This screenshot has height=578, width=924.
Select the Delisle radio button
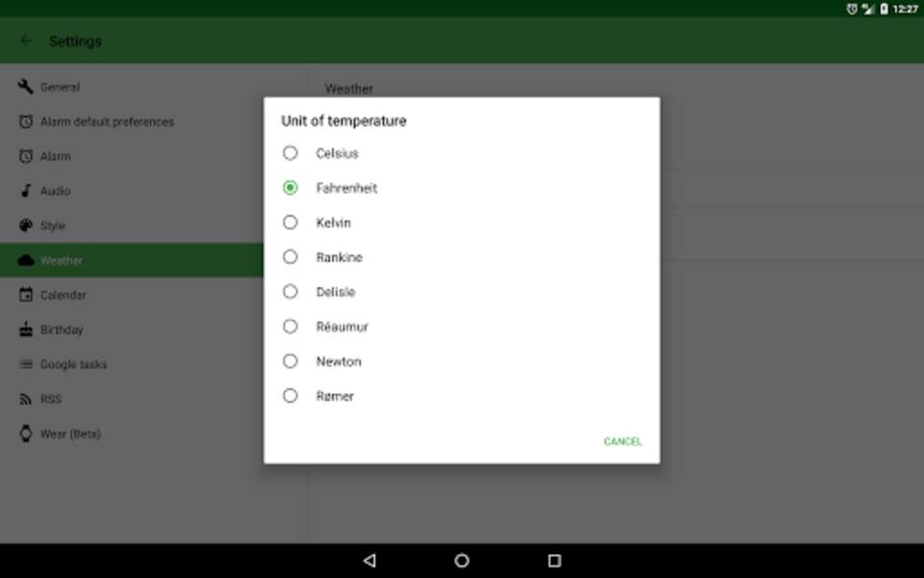290,292
